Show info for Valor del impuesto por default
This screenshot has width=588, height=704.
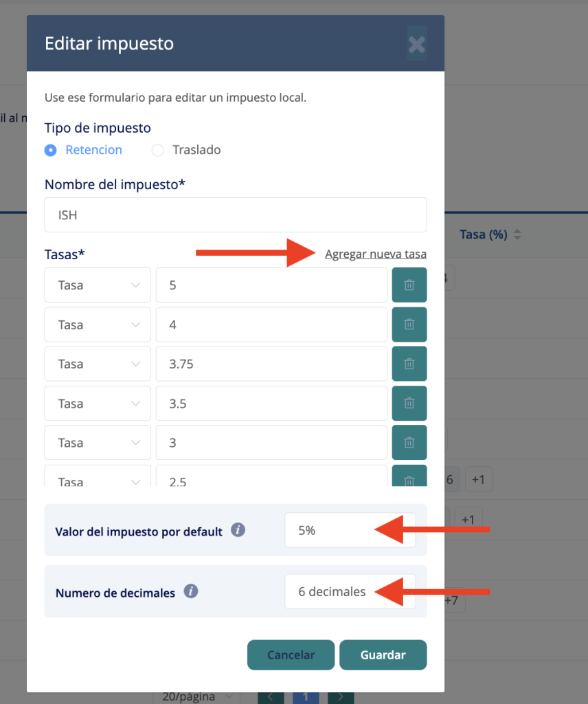pos(238,531)
